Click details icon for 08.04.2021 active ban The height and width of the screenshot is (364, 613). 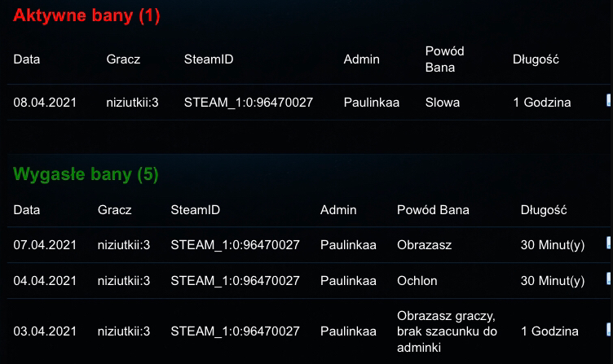[x=608, y=101]
